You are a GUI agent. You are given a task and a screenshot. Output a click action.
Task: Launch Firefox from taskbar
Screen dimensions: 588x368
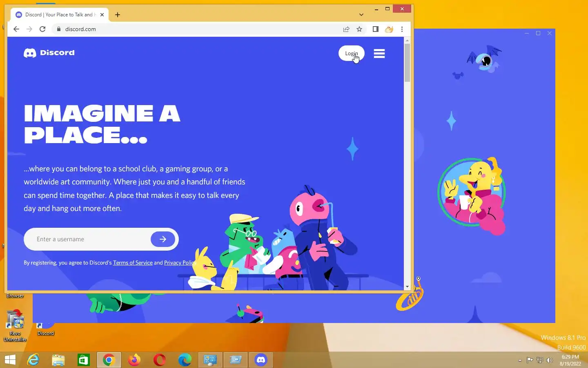pos(134,360)
